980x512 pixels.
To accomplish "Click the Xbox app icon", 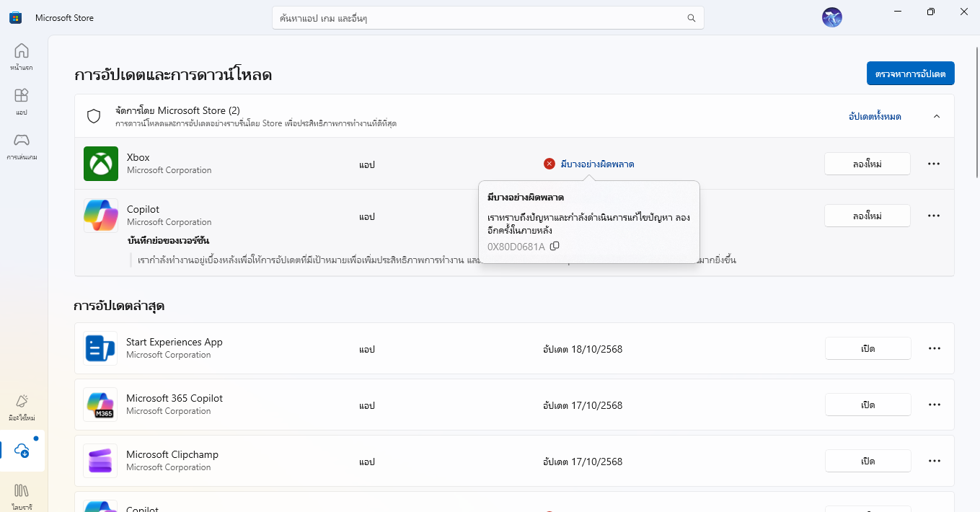I will (x=101, y=164).
